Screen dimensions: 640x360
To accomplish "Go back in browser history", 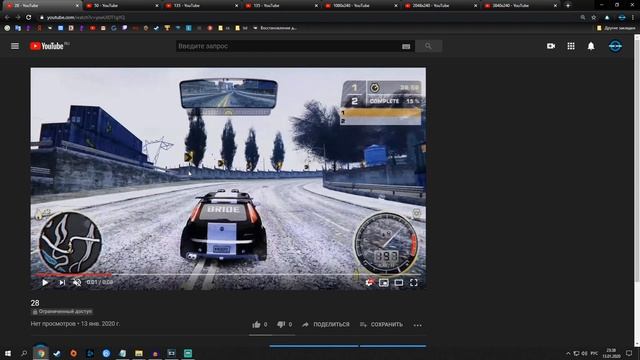I will [7, 17].
